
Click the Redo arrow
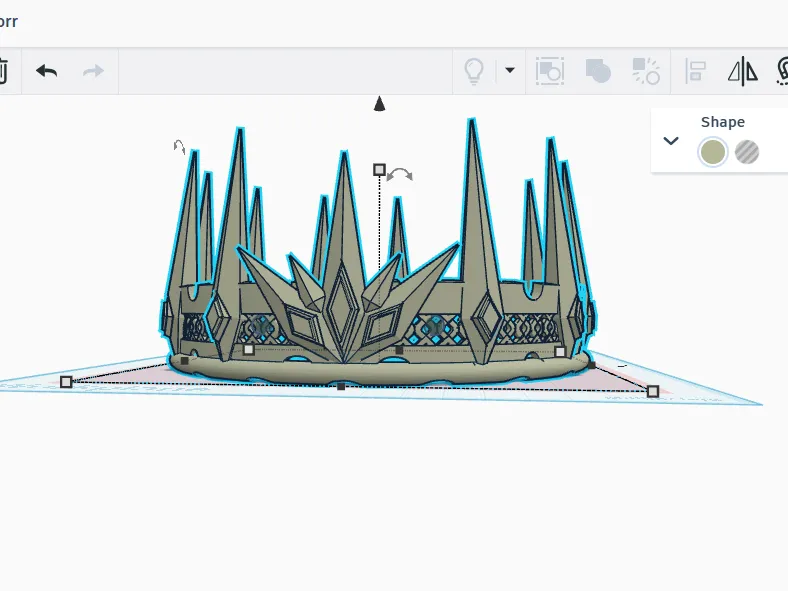coord(93,71)
